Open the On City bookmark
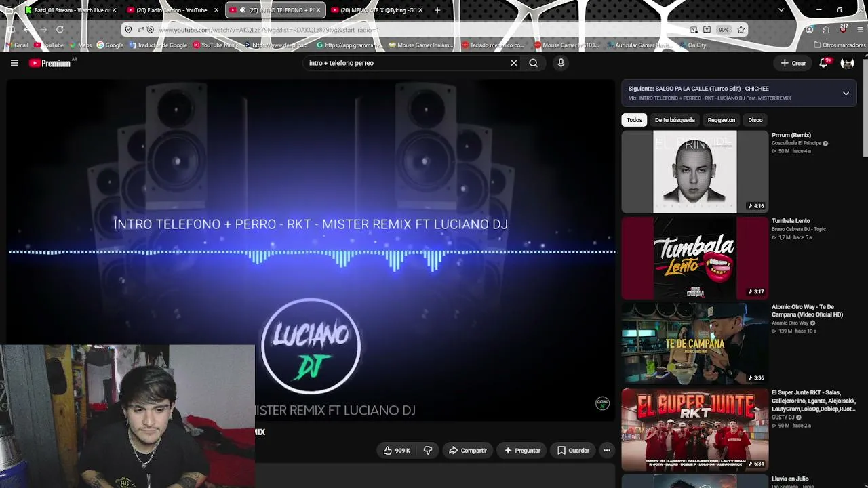868x488 pixels. pyautogui.click(x=693, y=45)
